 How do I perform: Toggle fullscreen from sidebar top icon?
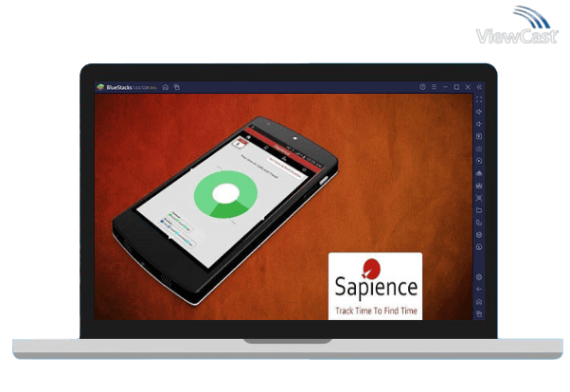point(479,99)
